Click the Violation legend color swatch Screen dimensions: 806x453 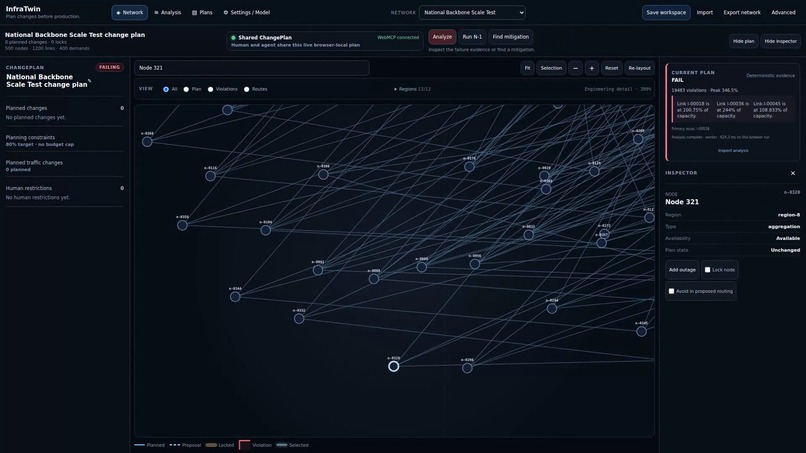click(244, 445)
